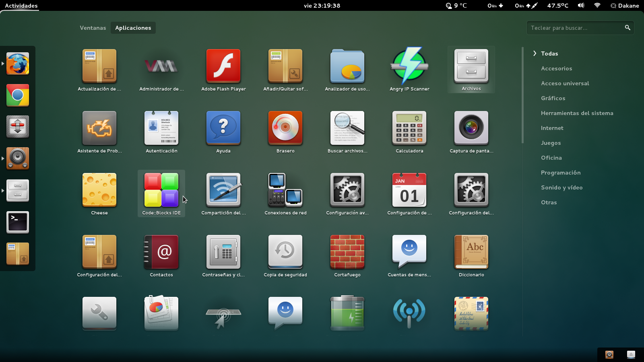
Task: Select Herramientas del sistema category
Action: [577, 113]
